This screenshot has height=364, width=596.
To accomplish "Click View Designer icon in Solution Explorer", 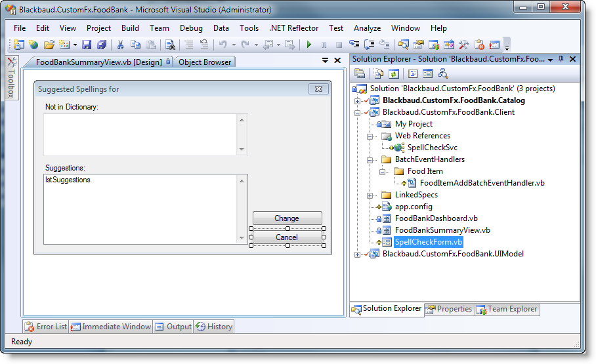I will (x=427, y=73).
